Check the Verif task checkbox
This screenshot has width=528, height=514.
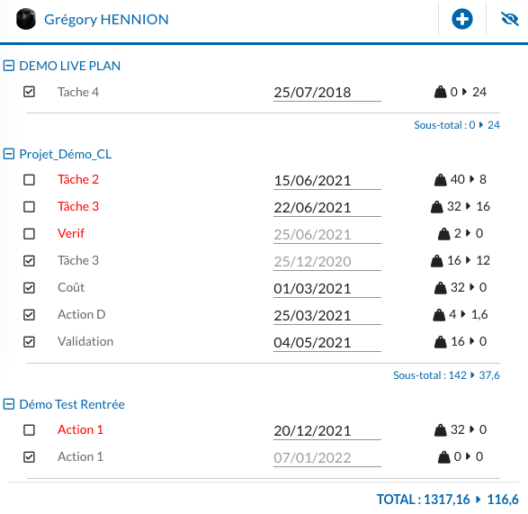[29, 234]
